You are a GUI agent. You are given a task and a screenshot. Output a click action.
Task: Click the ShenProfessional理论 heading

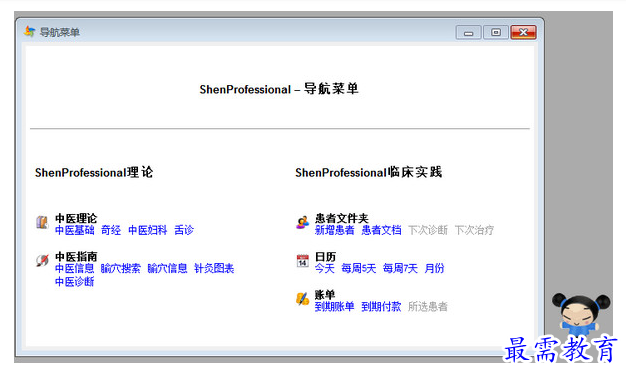tap(94, 173)
